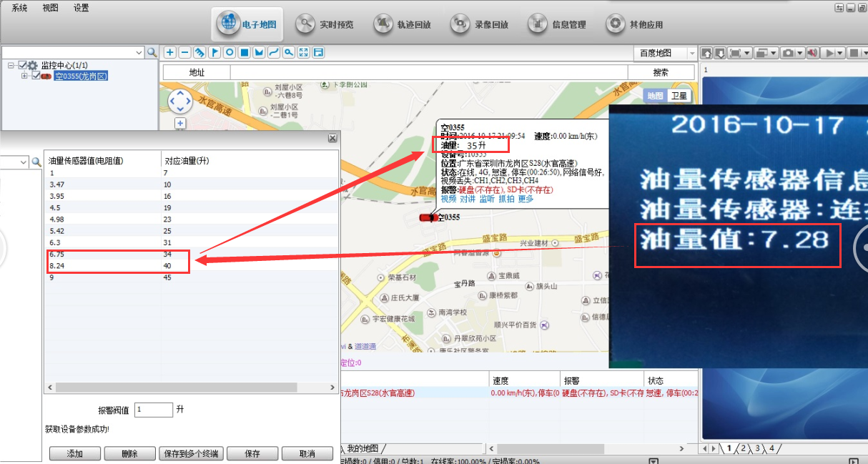Click the 保存到多个终端 button
This screenshot has height=464, width=868.
[191, 453]
